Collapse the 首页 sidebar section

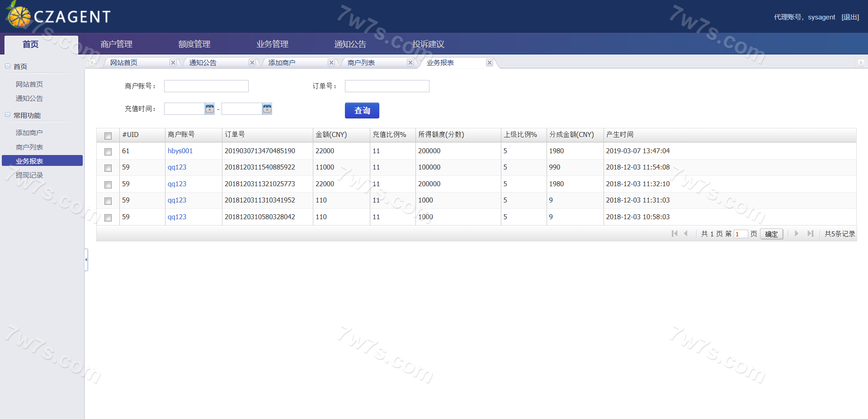(x=8, y=66)
